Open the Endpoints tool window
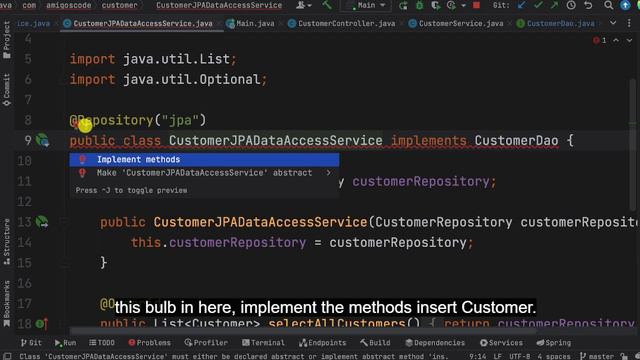The height and width of the screenshot is (360, 640). pyautogui.click(x=322, y=342)
